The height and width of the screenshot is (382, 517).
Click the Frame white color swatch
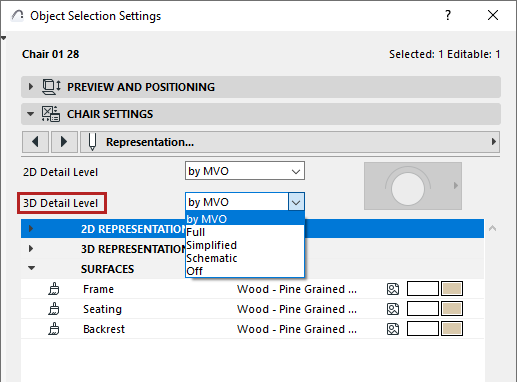tap(423, 289)
